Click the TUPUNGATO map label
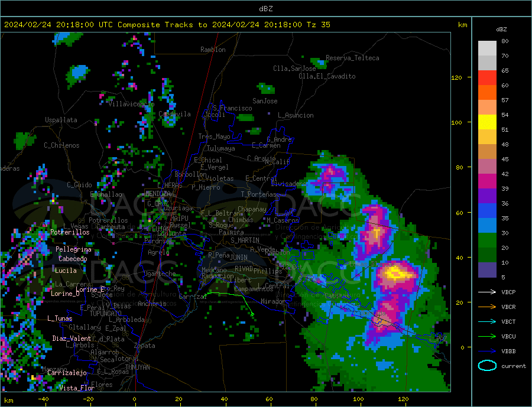The width and height of the screenshot is (532, 407). point(105,314)
